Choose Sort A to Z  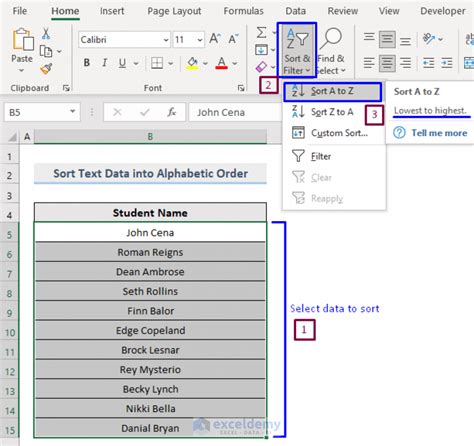click(332, 91)
